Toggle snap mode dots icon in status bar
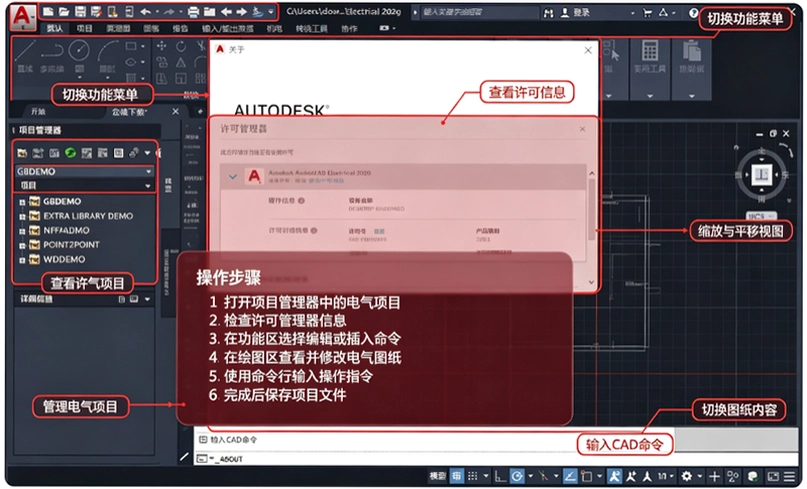The height and width of the screenshot is (489, 807). point(472,476)
